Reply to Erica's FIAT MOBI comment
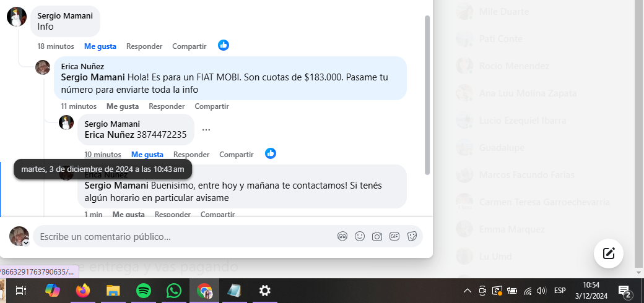Viewport: 644px width, 303px height. (167, 106)
